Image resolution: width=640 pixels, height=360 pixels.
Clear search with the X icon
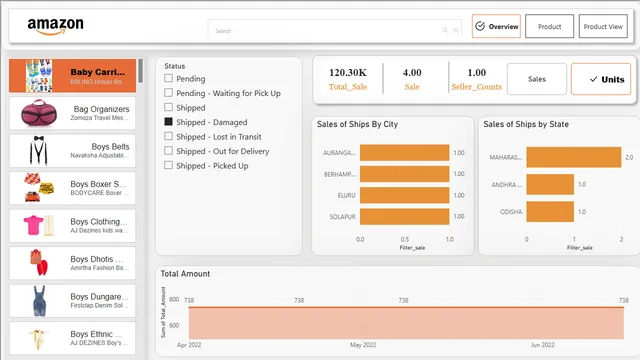click(456, 30)
